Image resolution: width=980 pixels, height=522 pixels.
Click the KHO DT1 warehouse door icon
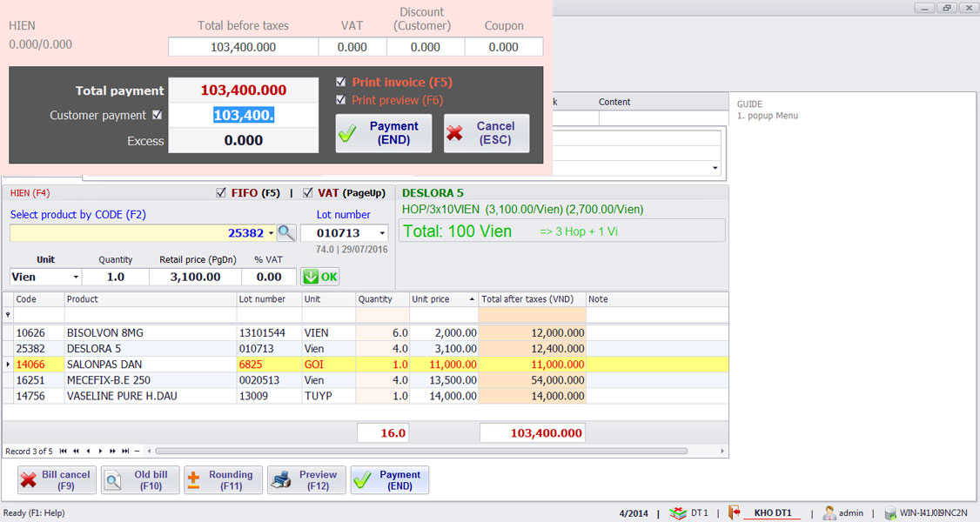coord(733,513)
